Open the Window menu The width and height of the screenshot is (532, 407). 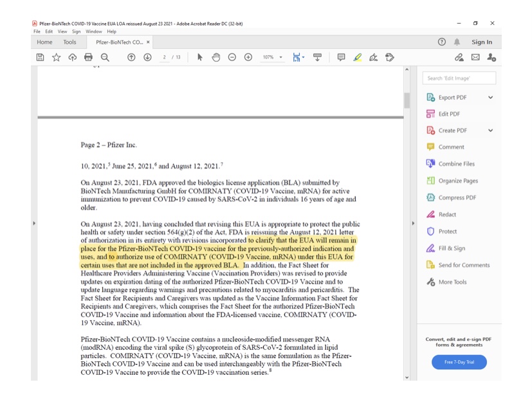(94, 32)
